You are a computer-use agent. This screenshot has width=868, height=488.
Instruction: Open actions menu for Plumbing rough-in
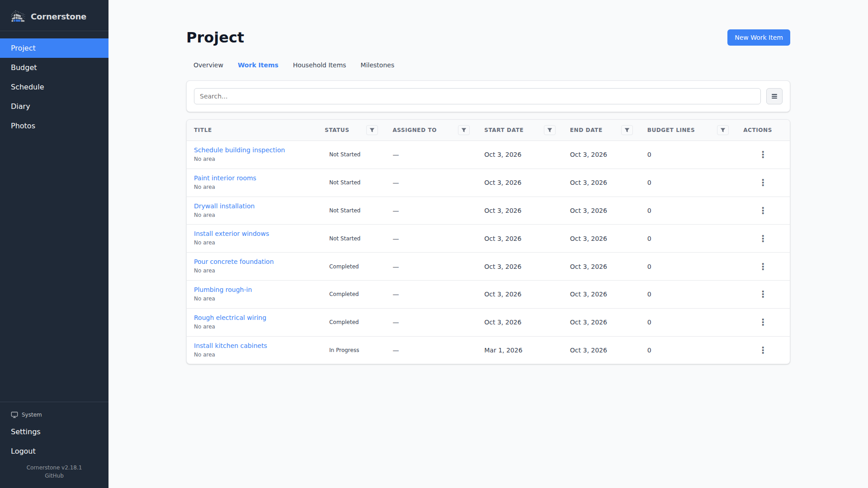pos(763,294)
